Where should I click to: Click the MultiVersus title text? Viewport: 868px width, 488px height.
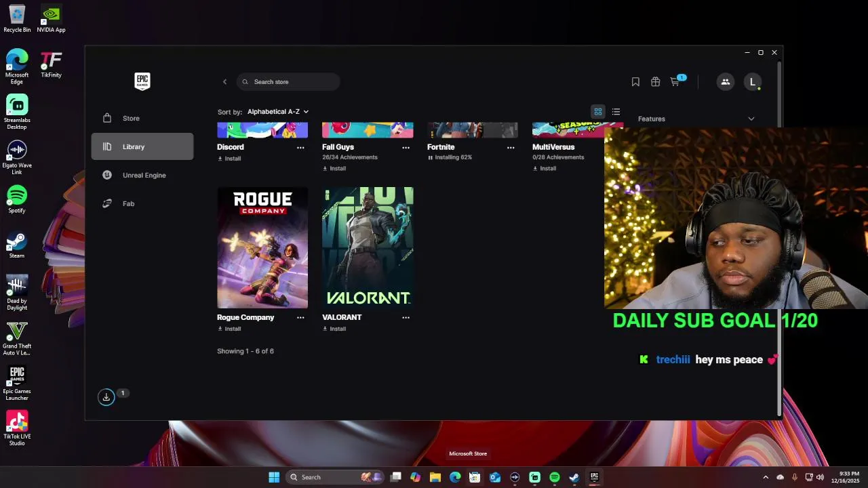(553, 147)
